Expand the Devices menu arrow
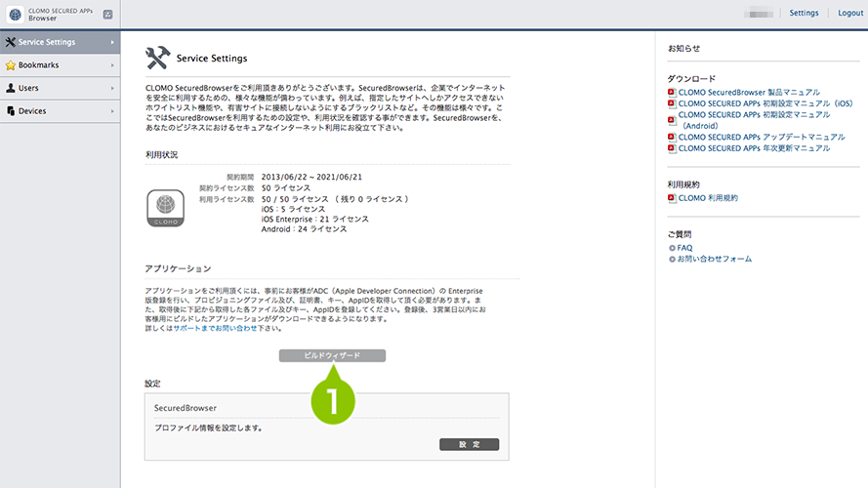The image size is (868, 488). tap(112, 111)
